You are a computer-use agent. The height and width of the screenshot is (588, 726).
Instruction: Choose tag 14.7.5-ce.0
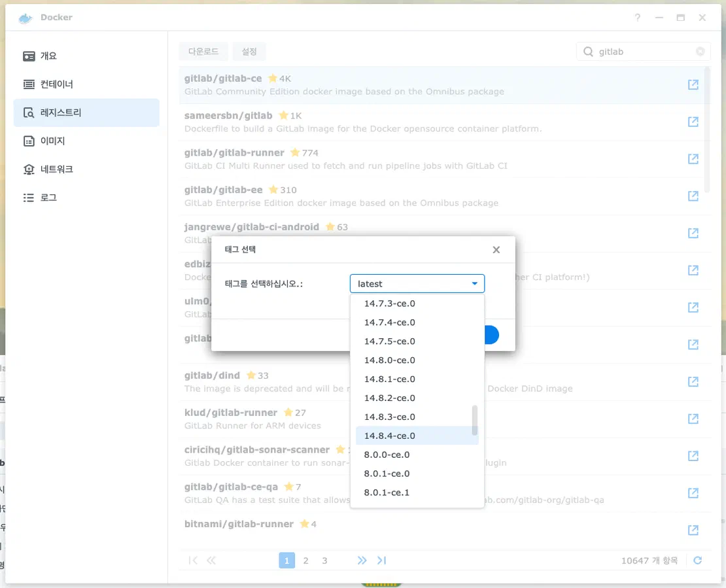[x=417, y=341]
